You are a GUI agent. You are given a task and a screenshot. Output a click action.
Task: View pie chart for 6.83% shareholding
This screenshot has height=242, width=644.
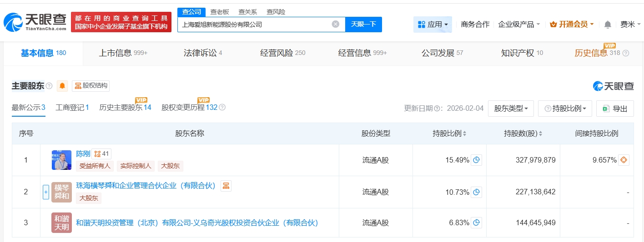pyautogui.click(x=476, y=222)
